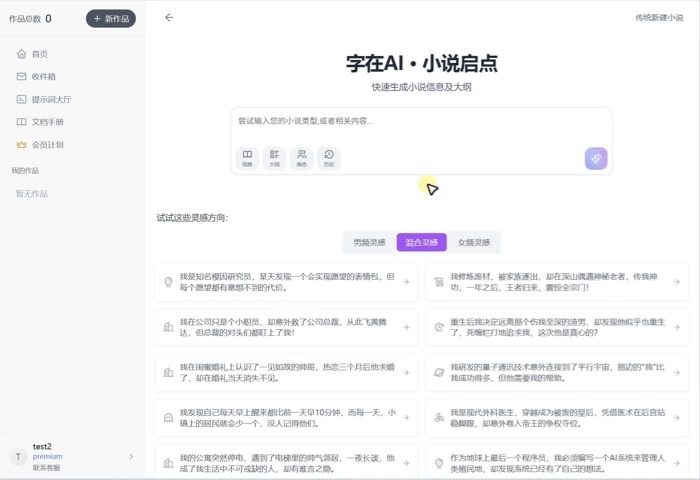Click the arrow on the 闺蜜婚礼 card

[406, 372]
